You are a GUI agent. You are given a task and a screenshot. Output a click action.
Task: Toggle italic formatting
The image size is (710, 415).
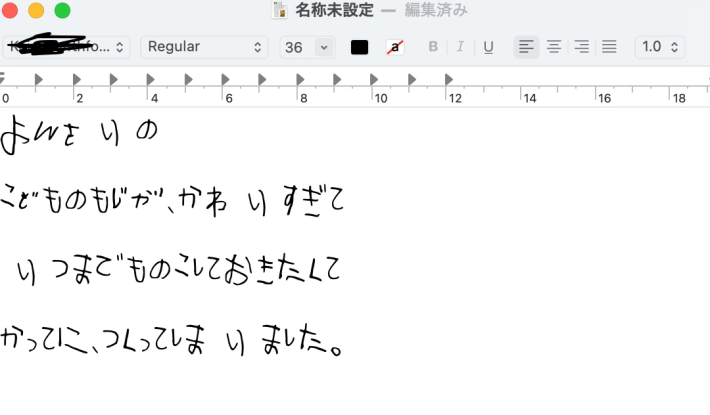point(461,47)
